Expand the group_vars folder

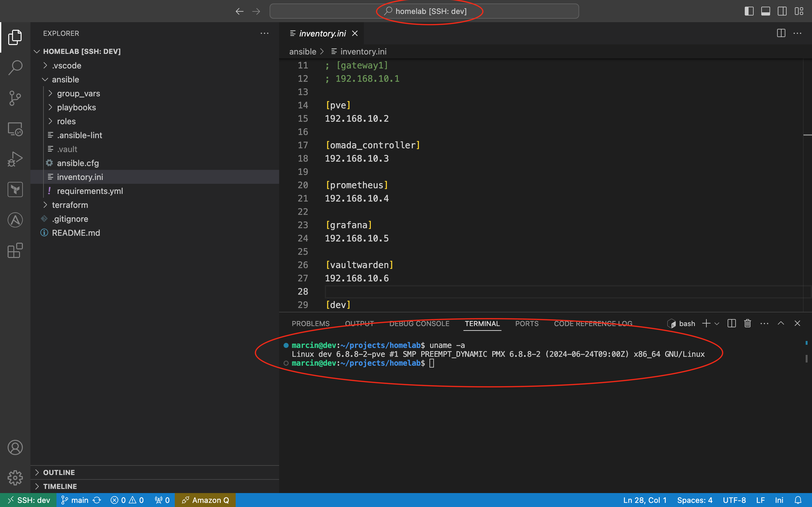pyautogui.click(x=78, y=93)
